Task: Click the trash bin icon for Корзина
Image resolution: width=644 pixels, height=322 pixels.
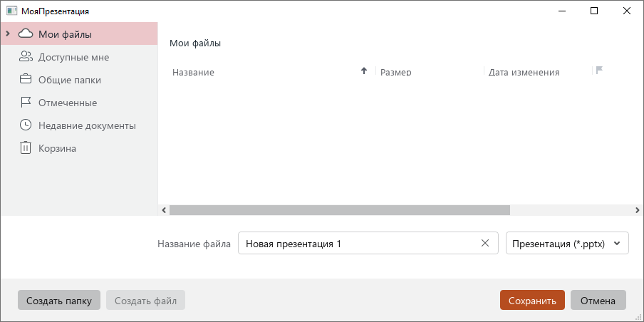Action: (26, 147)
